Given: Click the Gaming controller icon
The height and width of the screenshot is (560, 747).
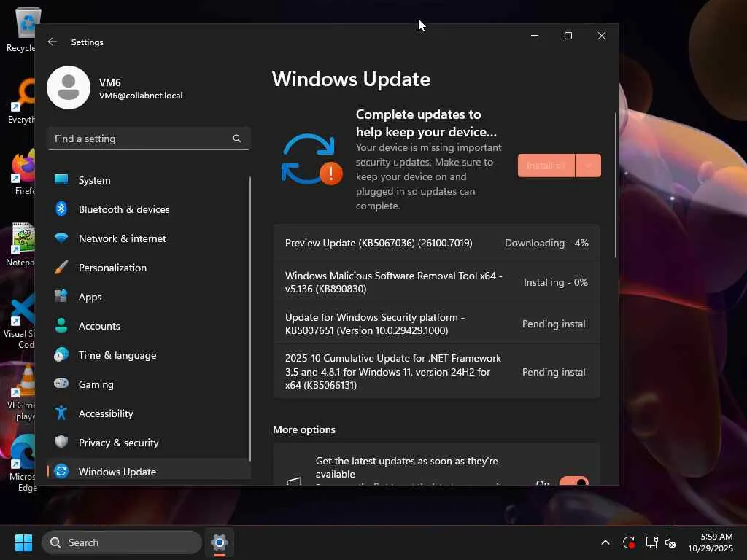Looking at the screenshot, I should pyautogui.click(x=61, y=384).
